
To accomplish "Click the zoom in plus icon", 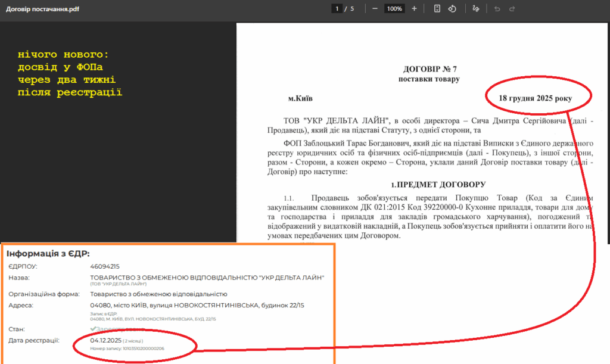I will [x=414, y=9].
